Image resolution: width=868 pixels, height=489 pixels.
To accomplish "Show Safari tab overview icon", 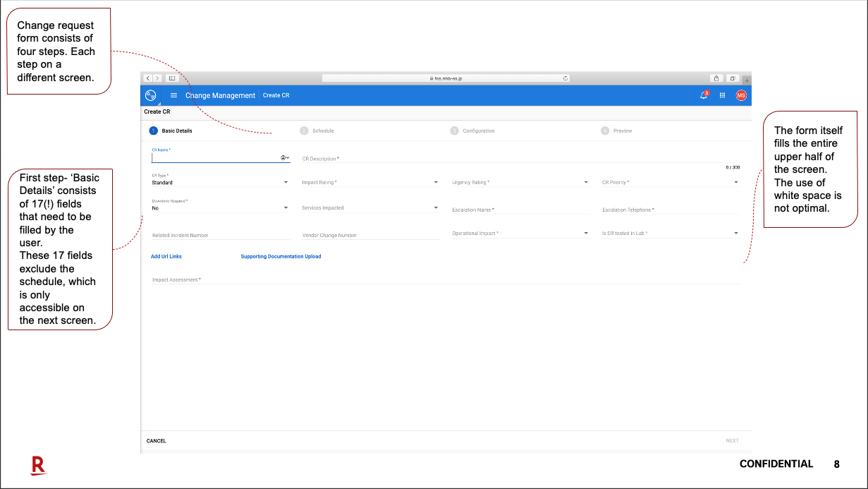I will click(733, 78).
